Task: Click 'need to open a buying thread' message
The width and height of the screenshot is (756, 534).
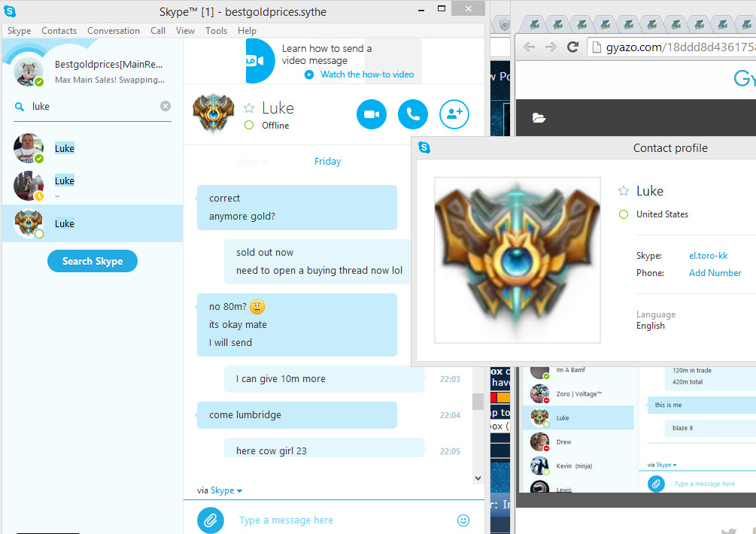Action: point(319,270)
